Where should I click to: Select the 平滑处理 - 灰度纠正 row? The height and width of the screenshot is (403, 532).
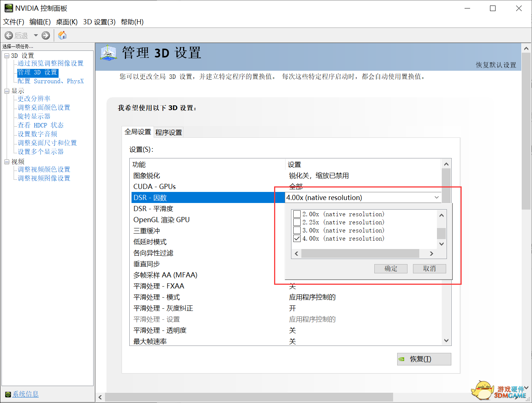click(x=286, y=308)
